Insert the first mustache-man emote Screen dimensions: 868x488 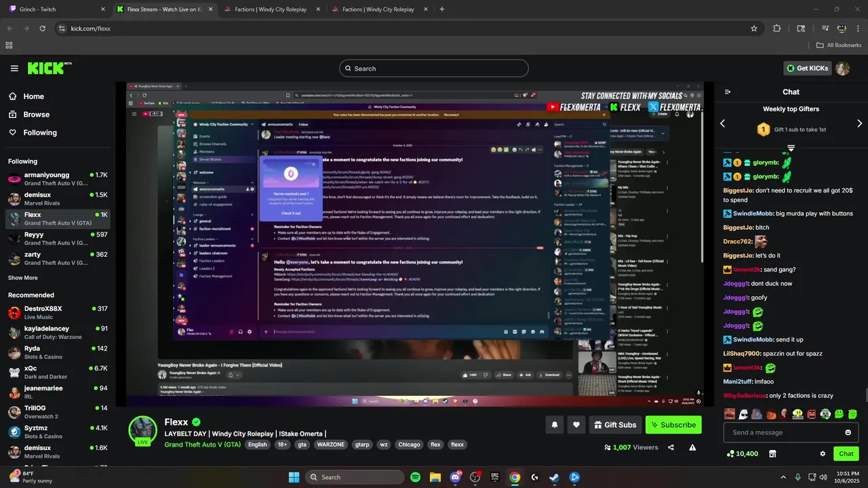click(730, 413)
